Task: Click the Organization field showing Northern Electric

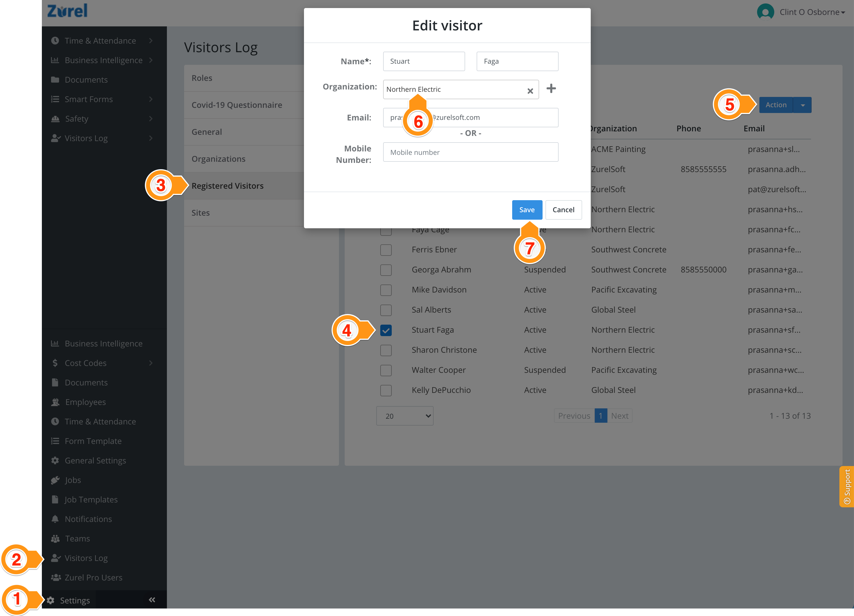Action: pos(461,89)
